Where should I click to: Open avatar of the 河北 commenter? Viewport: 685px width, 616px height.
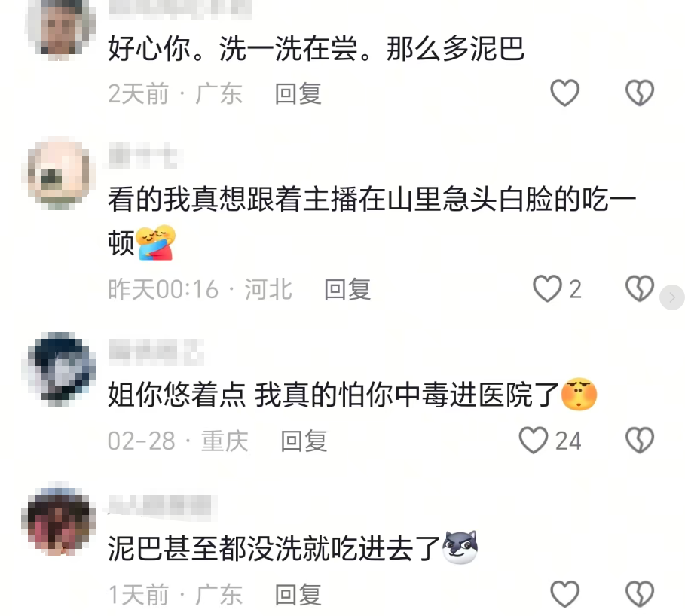coord(59,173)
